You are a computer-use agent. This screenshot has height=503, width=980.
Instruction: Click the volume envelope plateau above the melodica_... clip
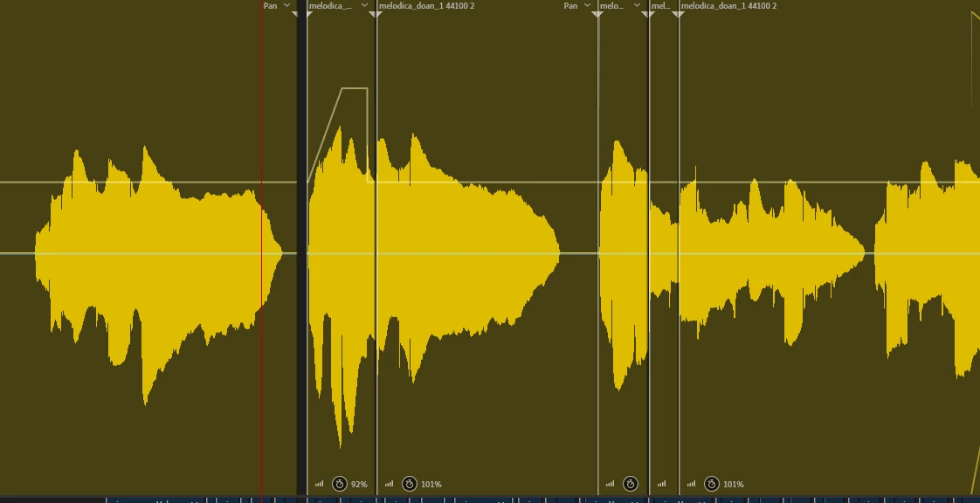[355, 88]
